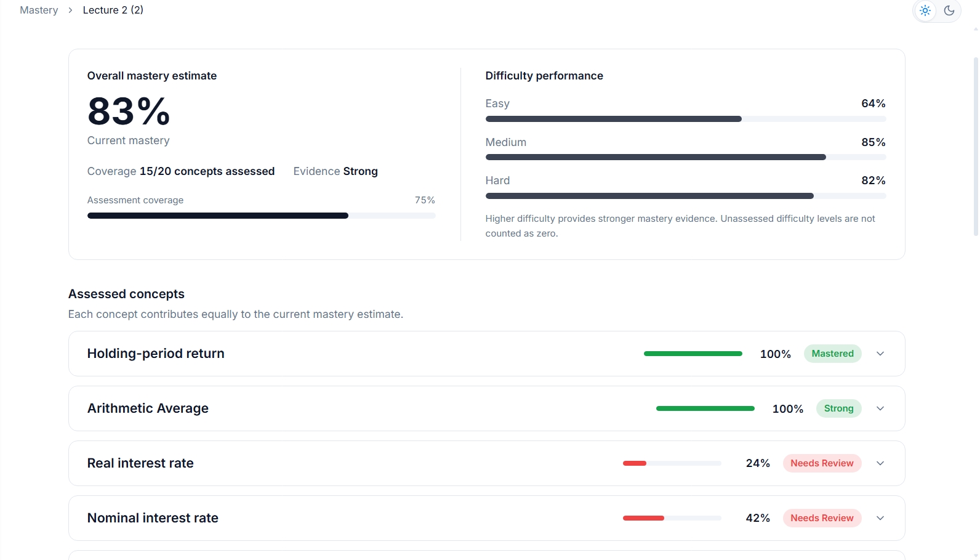Viewport: 980px width, 560px height.
Task: Click the 75% assessment coverage value
Action: tap(425, 200)
